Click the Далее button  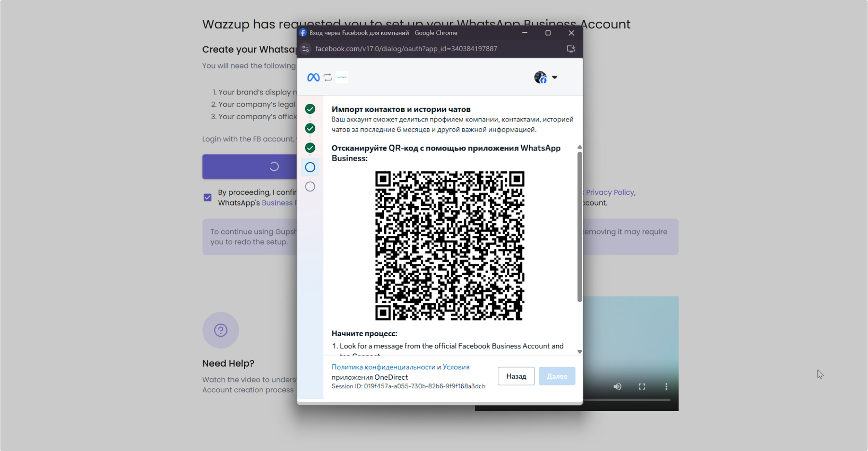coord(557,376)
